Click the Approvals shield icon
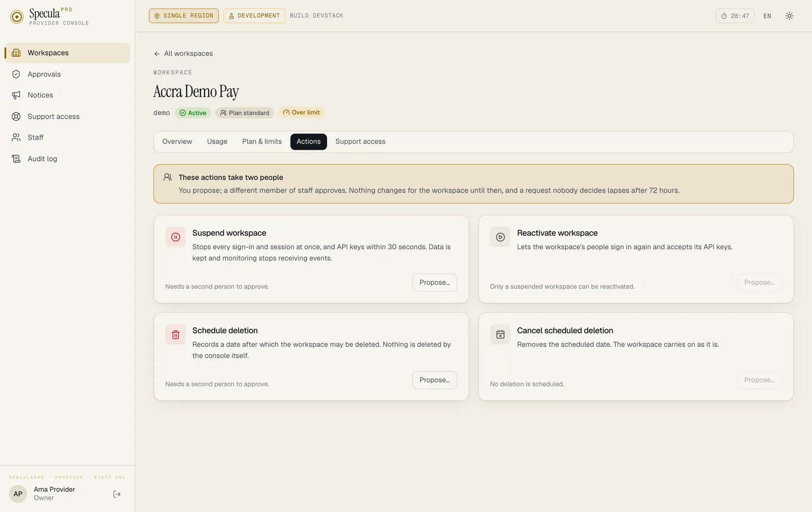Viewport: 812px width, 512px height. pyautogui.click(x=16, y=74)
